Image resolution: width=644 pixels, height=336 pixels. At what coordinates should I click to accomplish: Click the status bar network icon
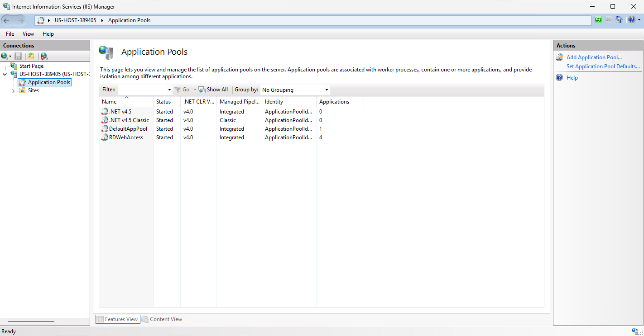(x=635, y=331)
